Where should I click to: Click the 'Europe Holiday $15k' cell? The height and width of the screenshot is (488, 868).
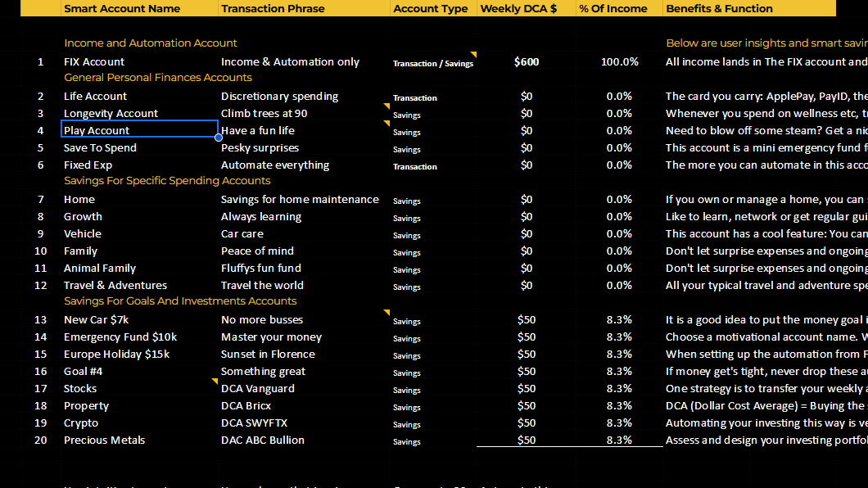click(139, 354)
